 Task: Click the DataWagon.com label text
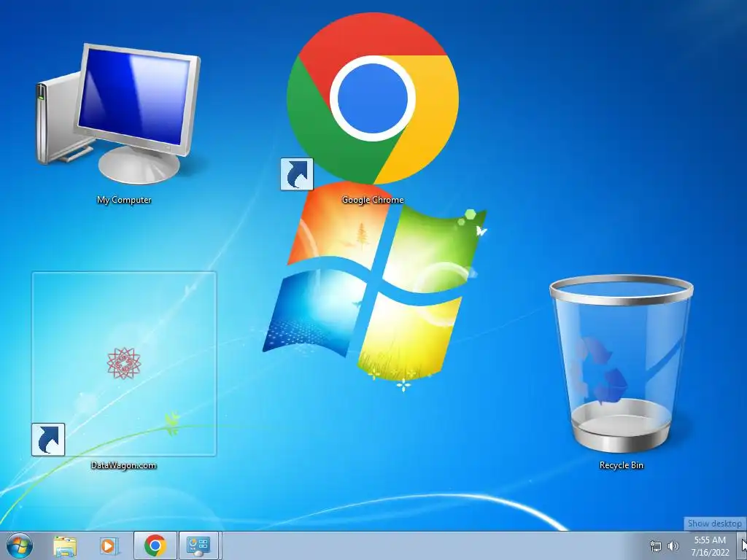(x=124, y=465)
